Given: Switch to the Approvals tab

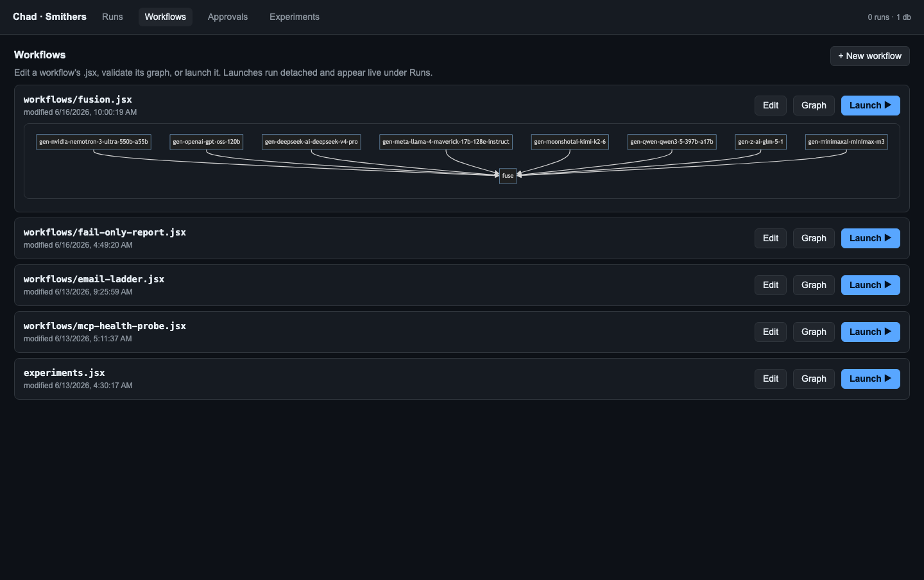Looking at the screenshot, I should pos(228,17).
